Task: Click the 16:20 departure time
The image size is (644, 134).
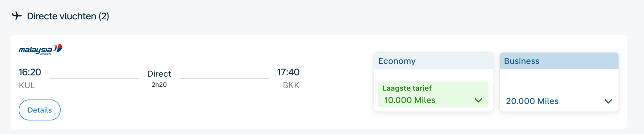Action: pyautogui.click(x=30, y=72)
